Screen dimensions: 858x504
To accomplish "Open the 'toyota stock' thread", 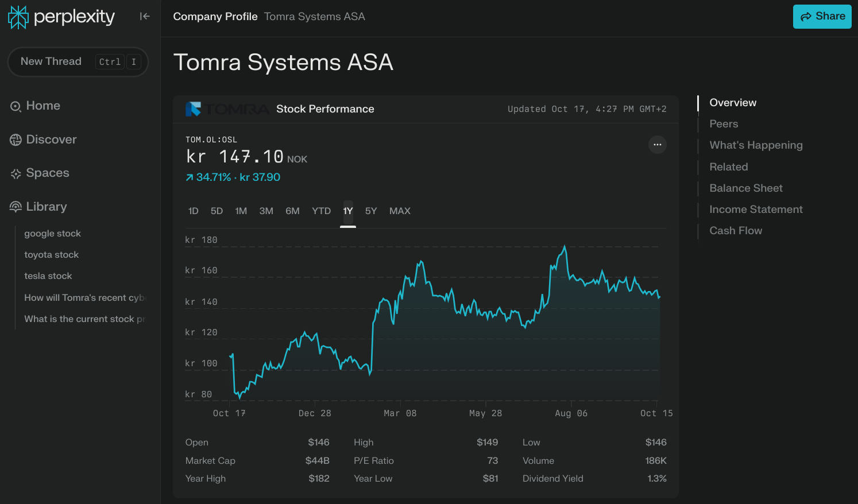I will (x=51, y=255).
